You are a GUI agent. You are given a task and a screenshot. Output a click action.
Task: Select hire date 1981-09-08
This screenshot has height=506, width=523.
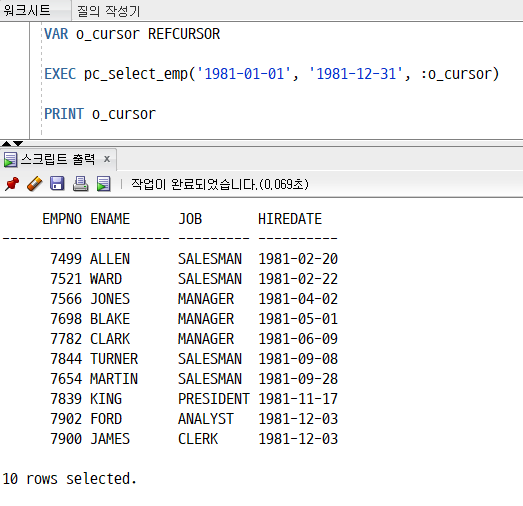[298, 359]
